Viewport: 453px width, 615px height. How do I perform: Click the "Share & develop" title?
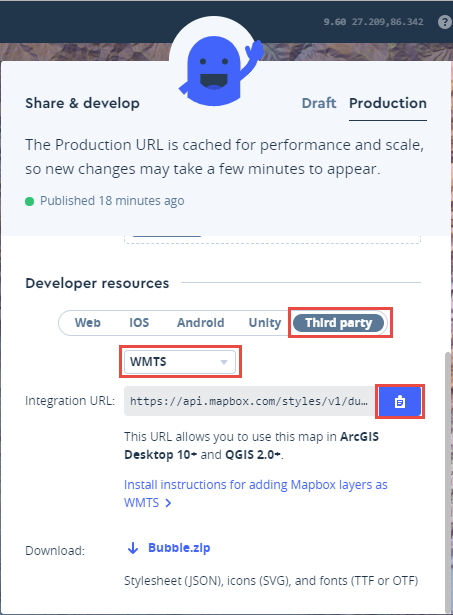[x=82, y=103]
